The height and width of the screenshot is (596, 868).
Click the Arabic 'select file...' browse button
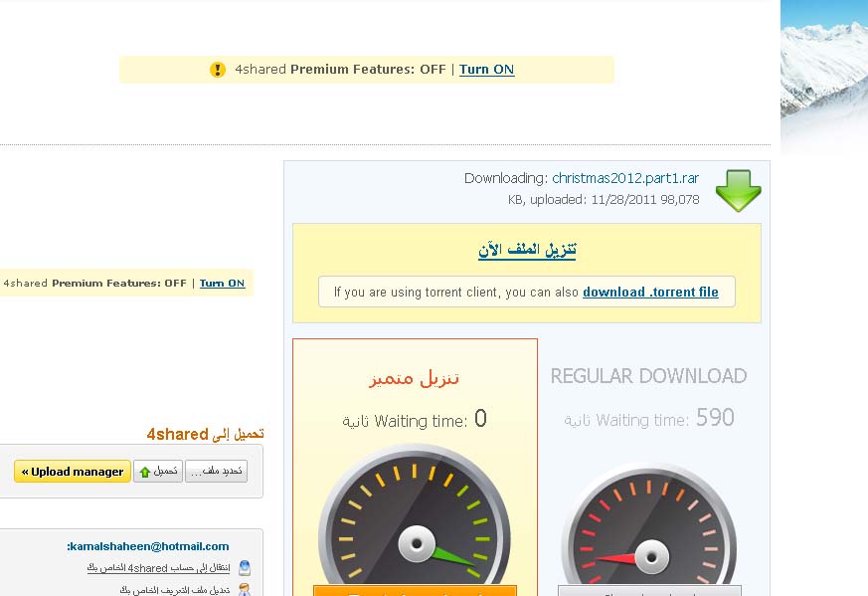click(x=216, y=472)
